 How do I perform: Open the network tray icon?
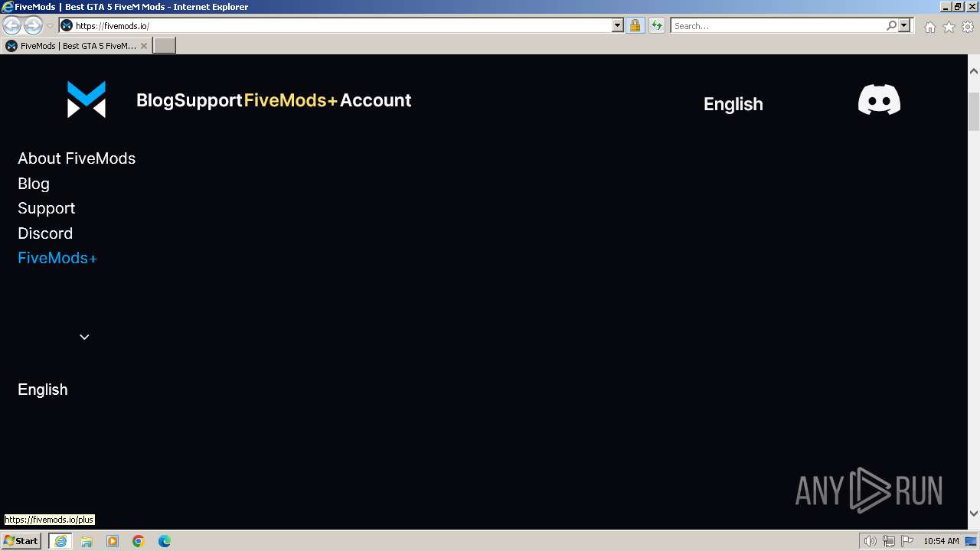[x=888, y=541]
